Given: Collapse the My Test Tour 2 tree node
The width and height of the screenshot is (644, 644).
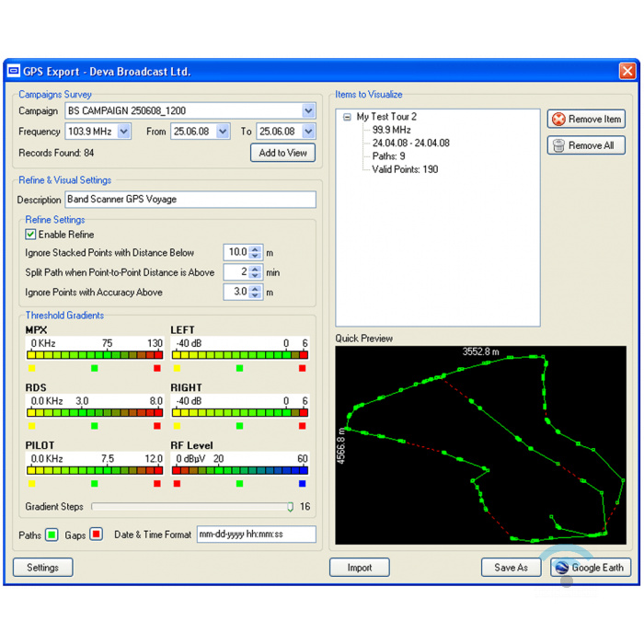Looking at the screenshot, I should pyautogui.click(x=346, y=117).
